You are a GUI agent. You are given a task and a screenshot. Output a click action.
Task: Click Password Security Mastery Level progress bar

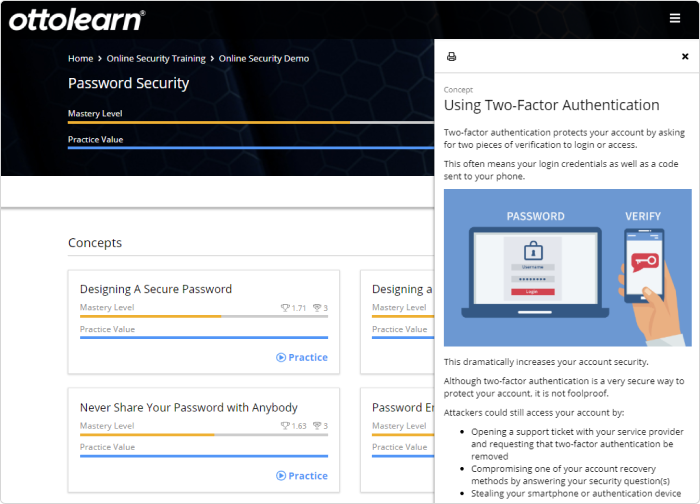pyautogui.click(x=250, y=122)
